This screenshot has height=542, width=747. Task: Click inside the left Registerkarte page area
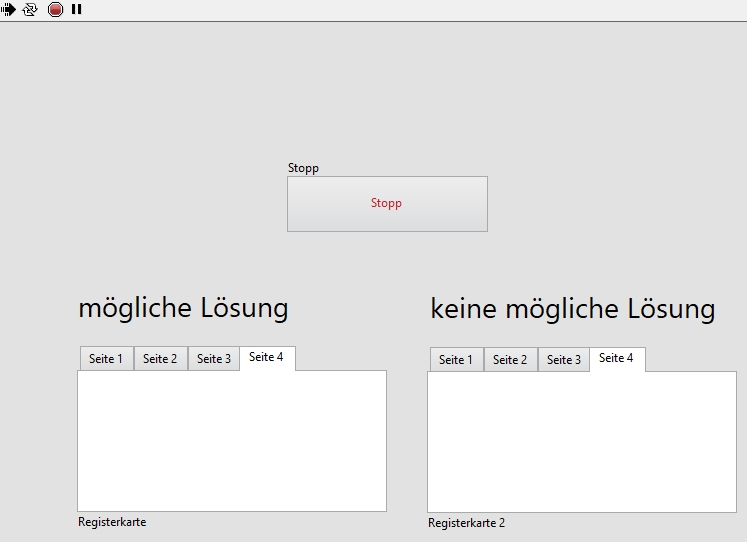[232, 441]
